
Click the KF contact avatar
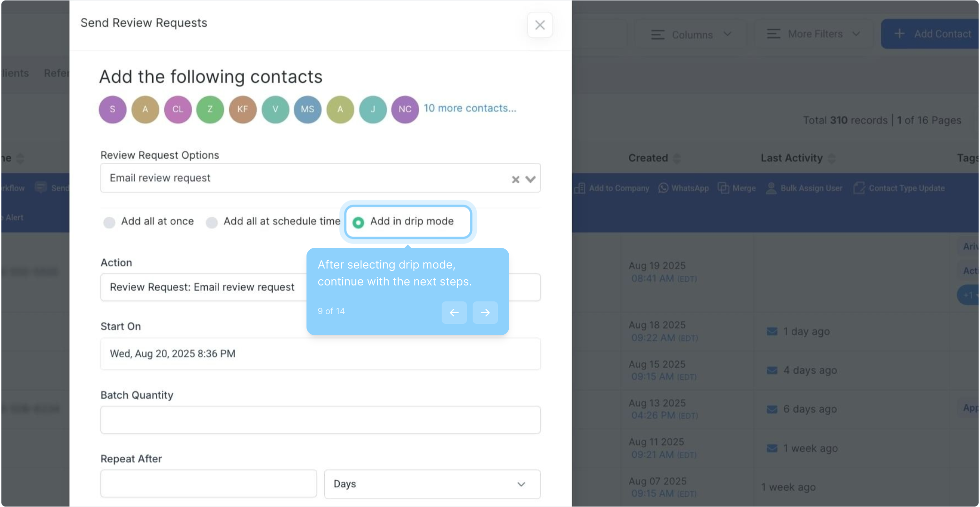click(x=243, y=109)
